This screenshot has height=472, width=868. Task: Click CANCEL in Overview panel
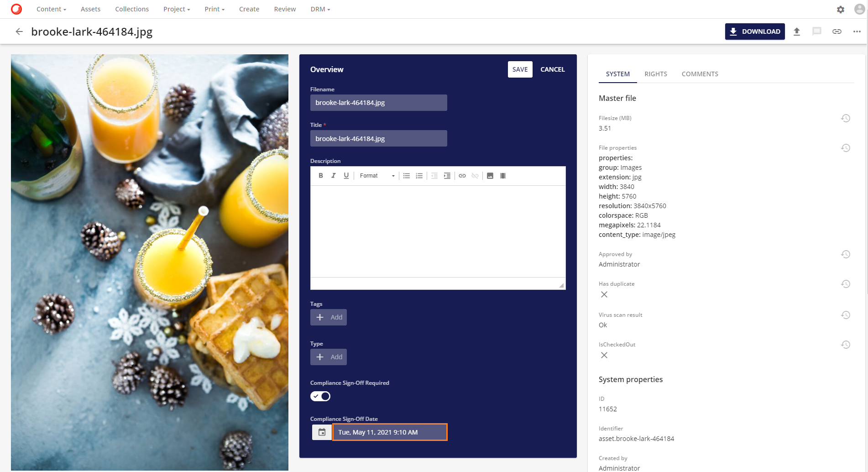[x=552, y=69]
